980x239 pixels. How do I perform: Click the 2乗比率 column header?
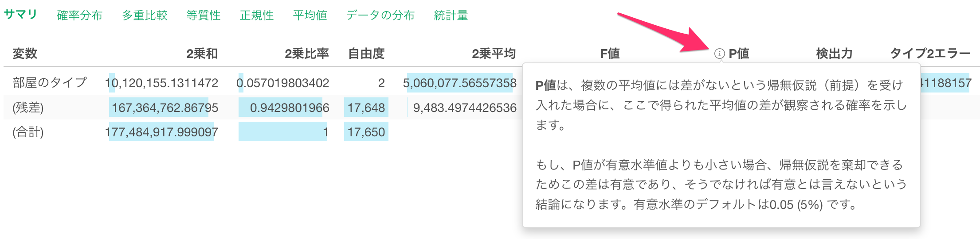point(307,54)
